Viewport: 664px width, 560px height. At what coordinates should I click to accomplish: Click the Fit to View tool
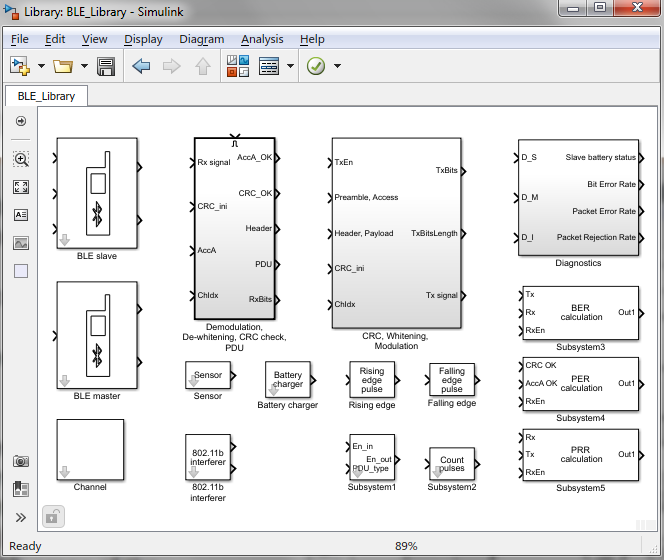(21, 187)
